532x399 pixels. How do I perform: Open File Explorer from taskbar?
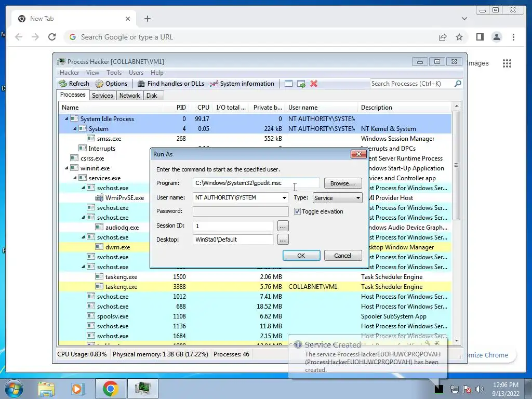(46, 389)
